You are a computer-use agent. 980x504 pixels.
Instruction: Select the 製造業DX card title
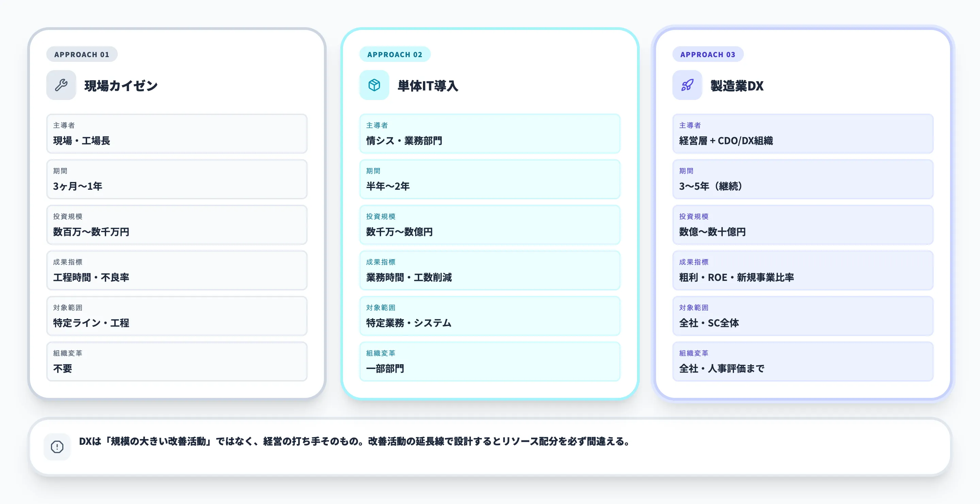coord(737,86)
